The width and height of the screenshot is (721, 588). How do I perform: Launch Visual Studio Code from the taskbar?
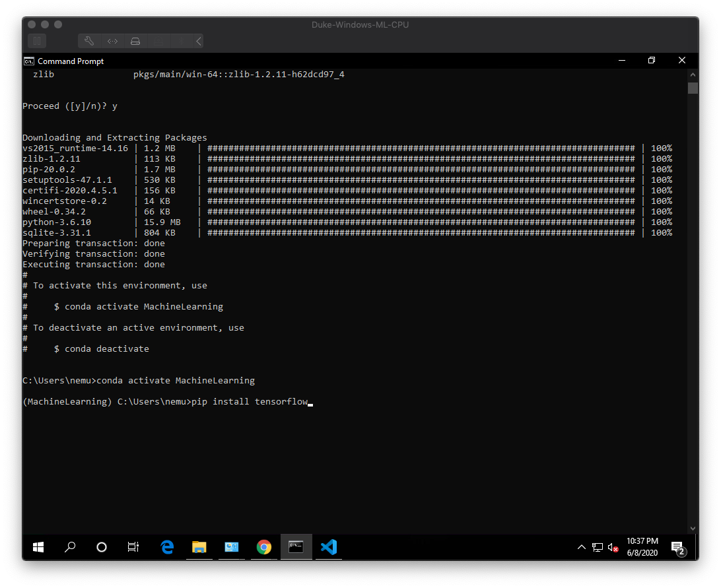[x=328, y=547]
